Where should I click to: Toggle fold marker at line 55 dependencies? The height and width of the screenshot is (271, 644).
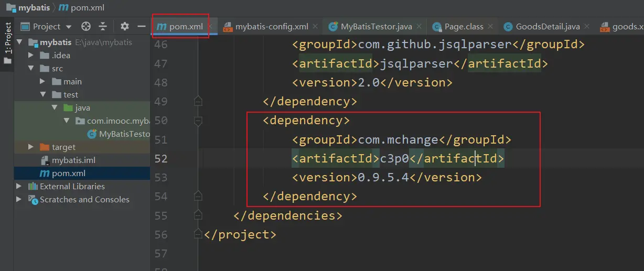click(x=198, y=215)
